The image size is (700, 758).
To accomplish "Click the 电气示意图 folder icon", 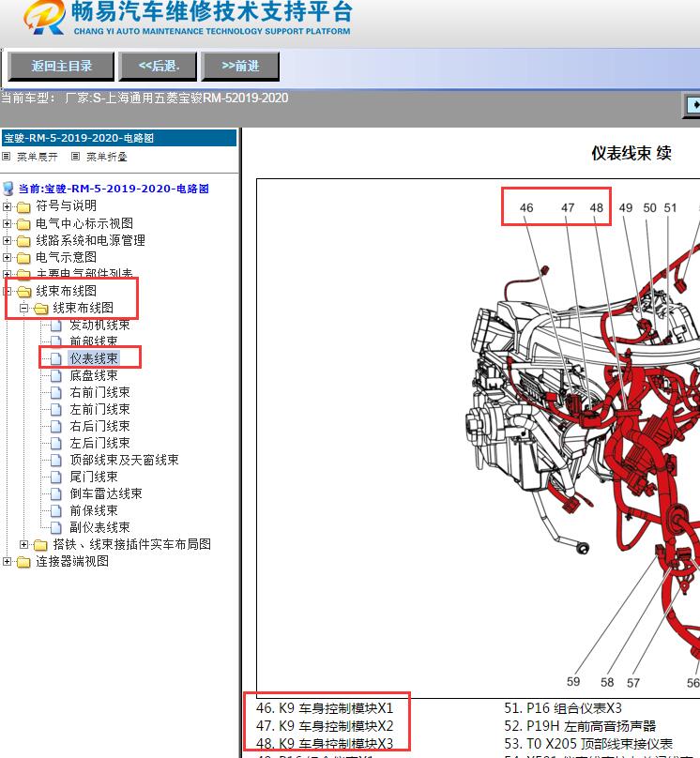I will [23, 258].
